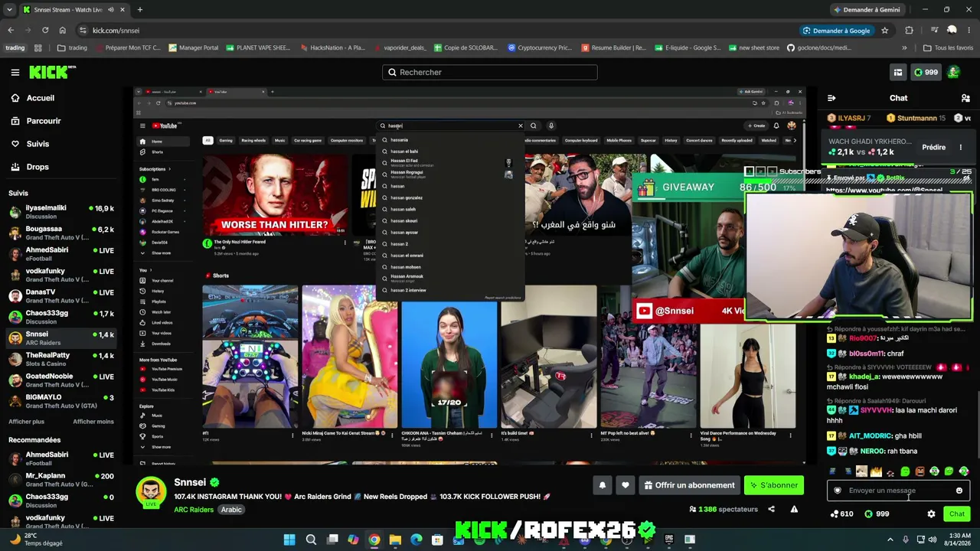Toggle notifications bell for Snnsei
The width and height of the screenshot is (980, 551).
point(602,485)
